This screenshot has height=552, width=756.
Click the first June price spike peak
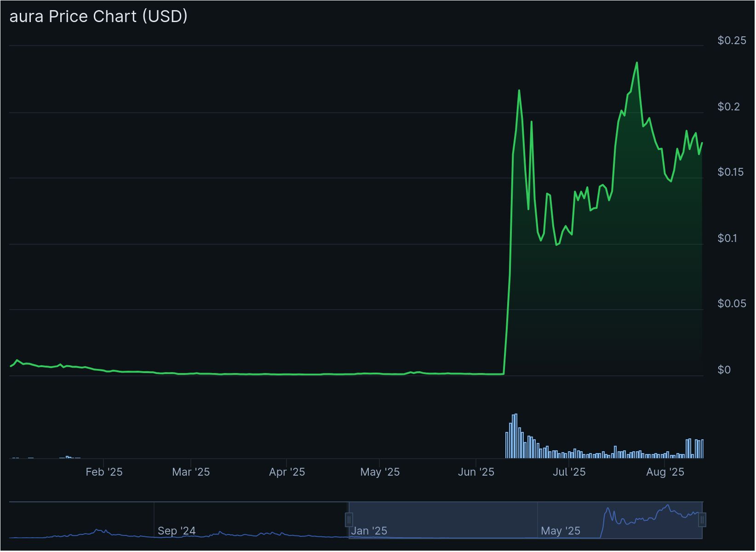tap(519, 90)
